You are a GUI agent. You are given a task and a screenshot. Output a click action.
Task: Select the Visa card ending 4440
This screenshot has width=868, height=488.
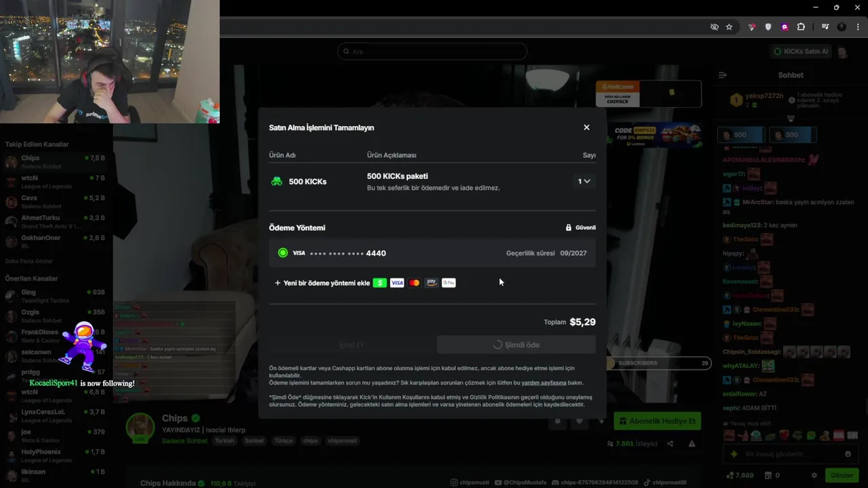(432, 253)
